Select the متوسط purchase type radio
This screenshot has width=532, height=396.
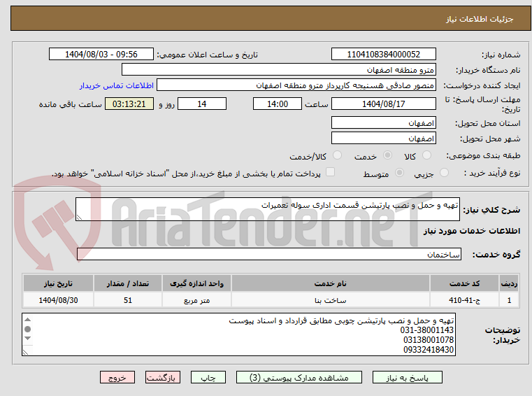click(399, 173)
